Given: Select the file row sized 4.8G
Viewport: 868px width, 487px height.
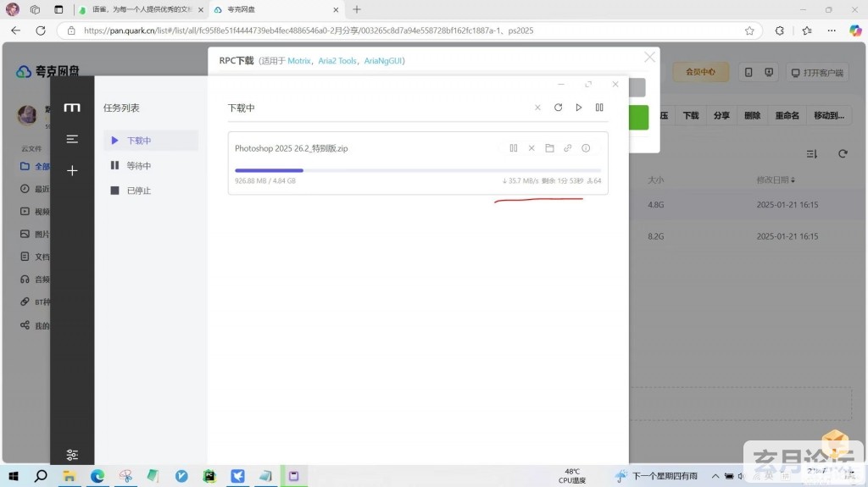Looking at the screenshot, I should tap(748, 205).
